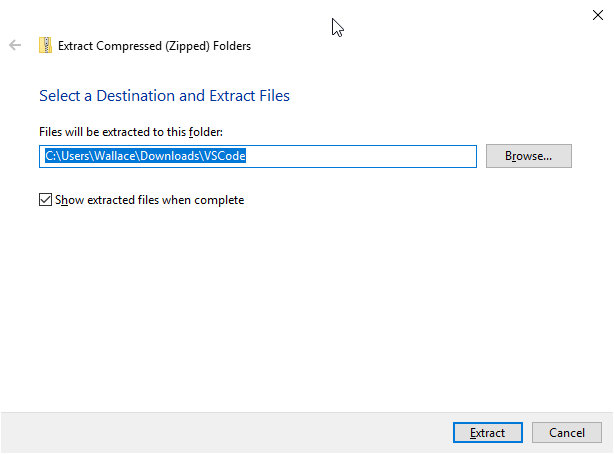Click the 'Files will be extracted to this folder' label

130,132
